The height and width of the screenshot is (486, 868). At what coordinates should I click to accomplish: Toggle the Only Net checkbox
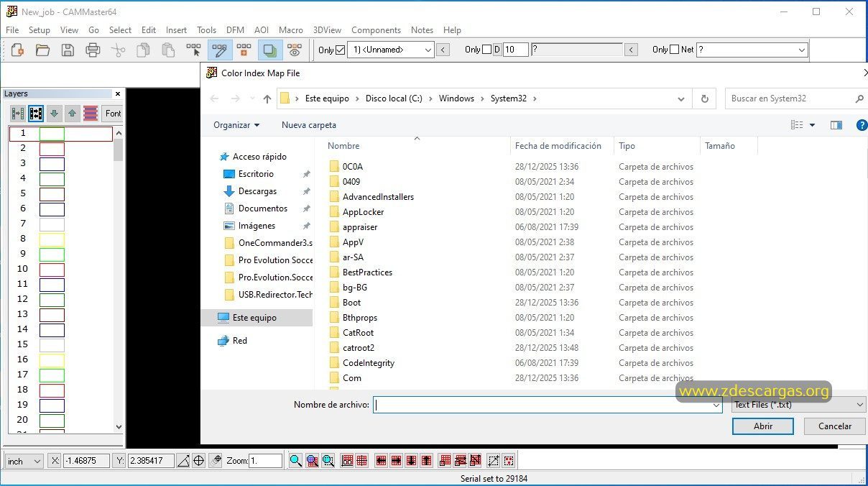pyautogui.click(x=674, y=50)
